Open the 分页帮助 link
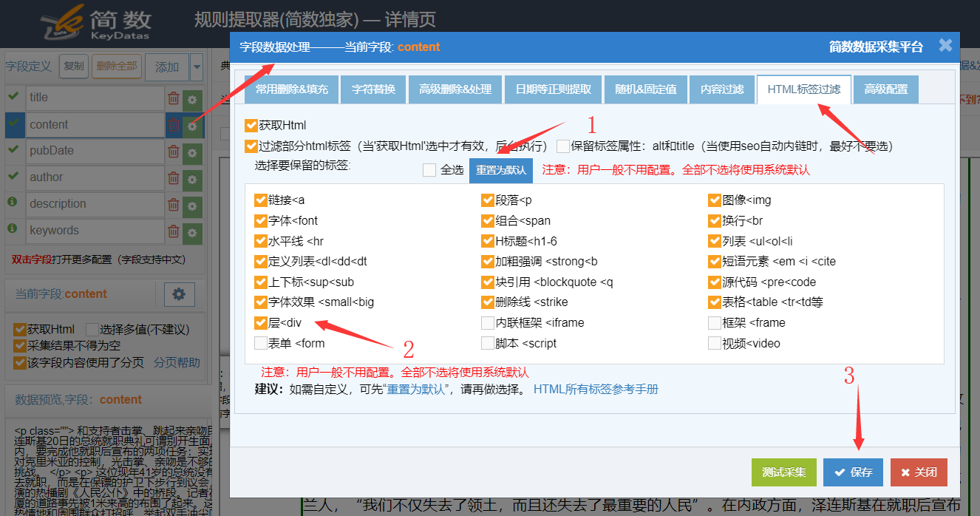 (177, 362)
